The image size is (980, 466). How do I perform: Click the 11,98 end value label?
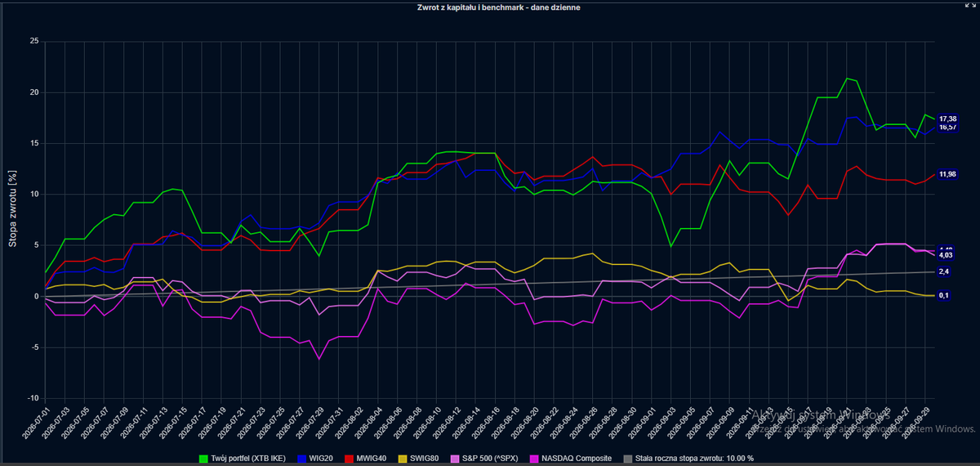tap(947, 174)
